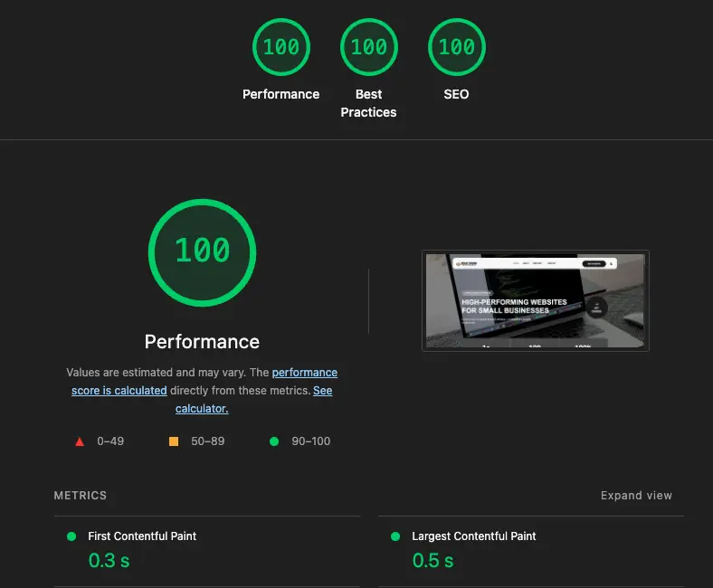Click green dot beside Largest Contentful Paint
Screen dimensions: 713x588
point(395,536)
